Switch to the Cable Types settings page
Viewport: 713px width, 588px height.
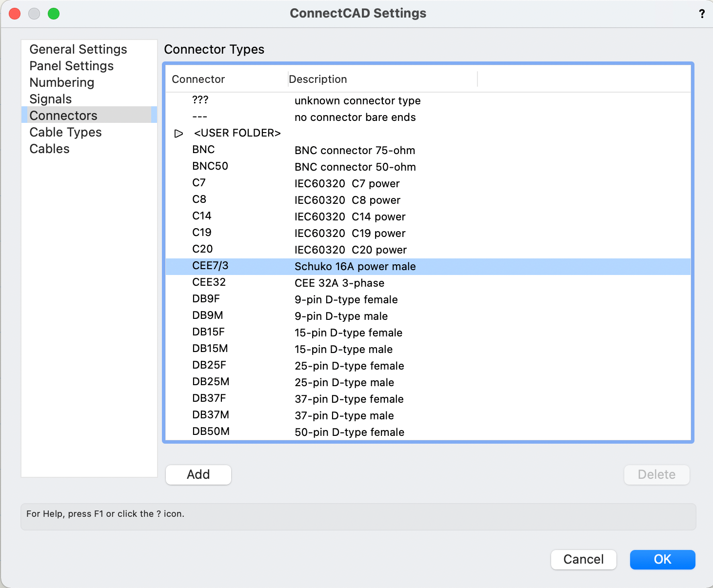(x=65, y=132)
